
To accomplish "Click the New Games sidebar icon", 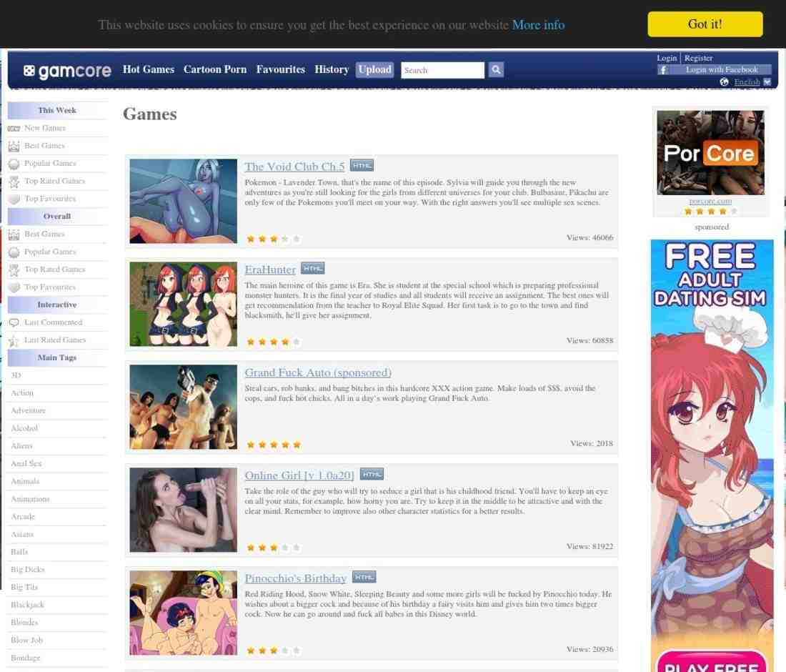I will [14, 129].
